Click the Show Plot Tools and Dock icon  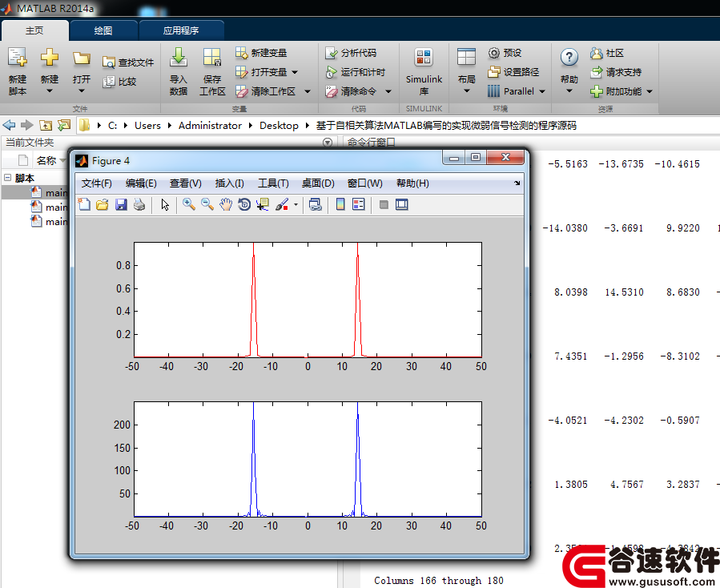click(x=402, y=204)
